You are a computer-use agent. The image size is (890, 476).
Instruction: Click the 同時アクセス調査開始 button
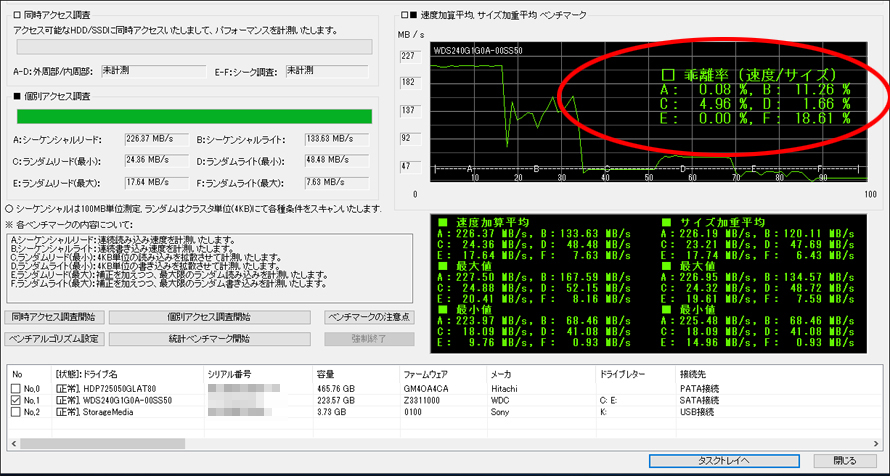pos(55,317)
